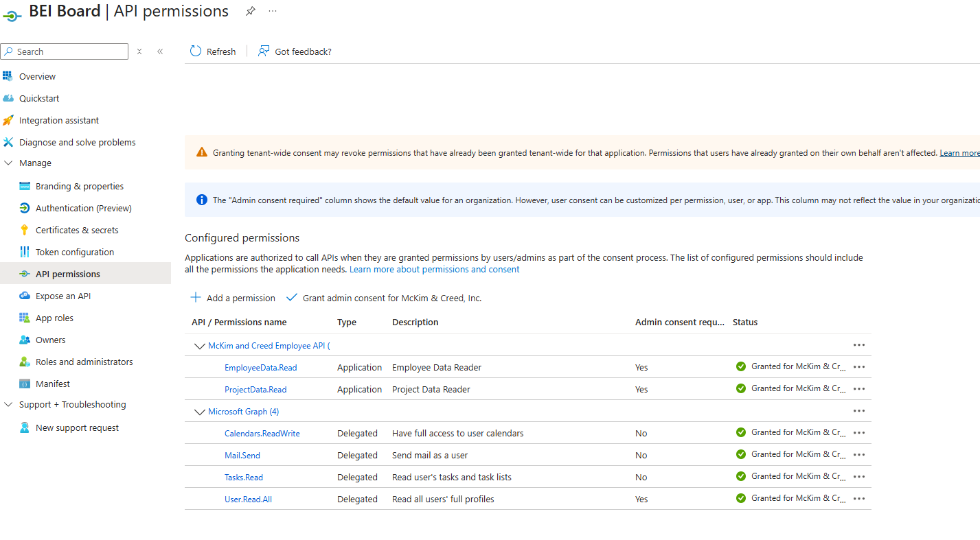The image size is (980, 540).
Task: Open ellipsis menu for EmployeeData.Read row
Action: click(859, 367)
